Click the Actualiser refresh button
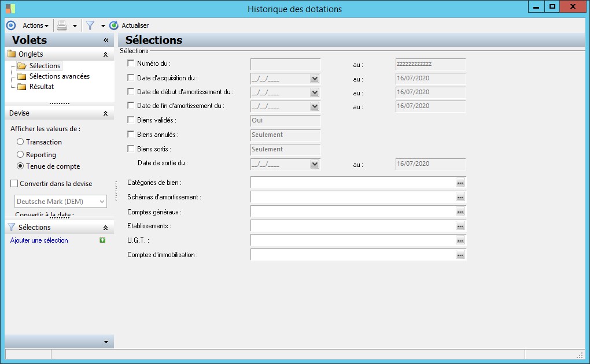Screen dimensions: 590x364 129,25
